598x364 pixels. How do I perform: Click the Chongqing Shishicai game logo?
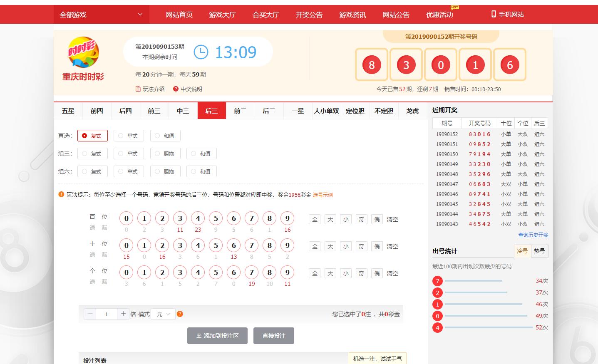pyautogui.click(x=83, y=53)
